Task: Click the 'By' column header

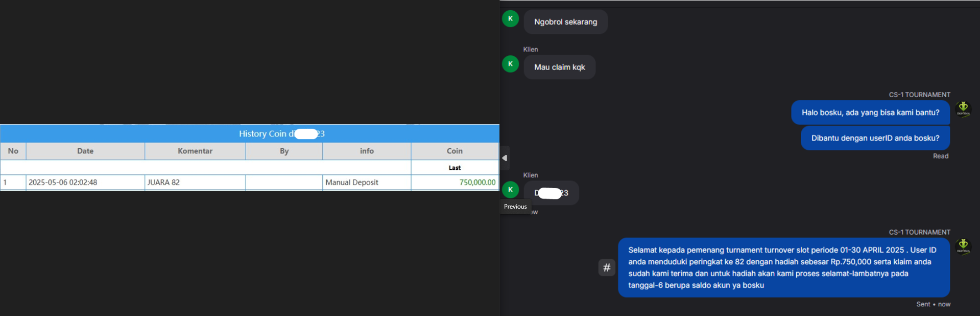Action: [284, 151]
